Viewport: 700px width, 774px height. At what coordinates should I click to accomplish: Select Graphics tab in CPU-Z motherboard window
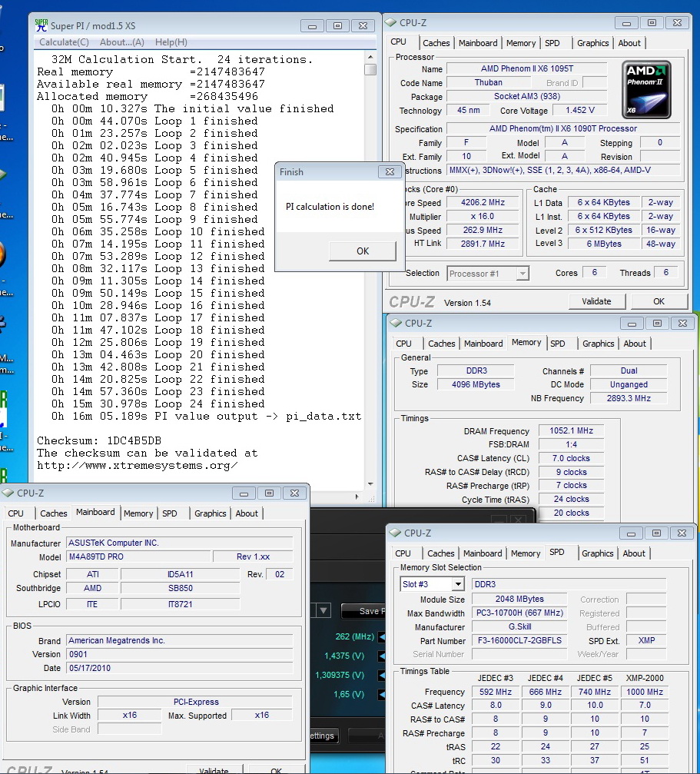[x=210, y=513]
